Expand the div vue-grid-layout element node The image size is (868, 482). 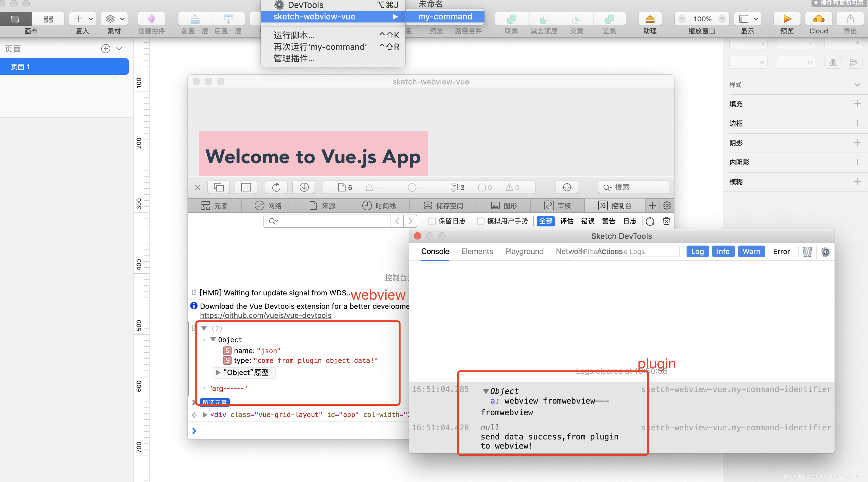point(205,415)
